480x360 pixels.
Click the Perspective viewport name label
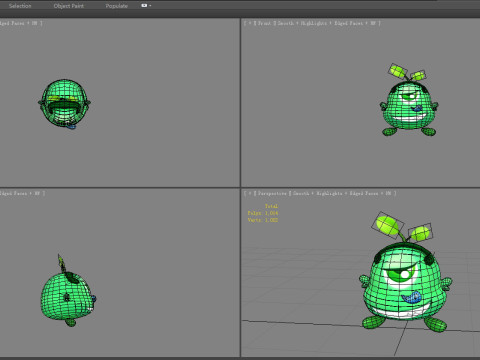pyautogui.click(x=272, y=193)
